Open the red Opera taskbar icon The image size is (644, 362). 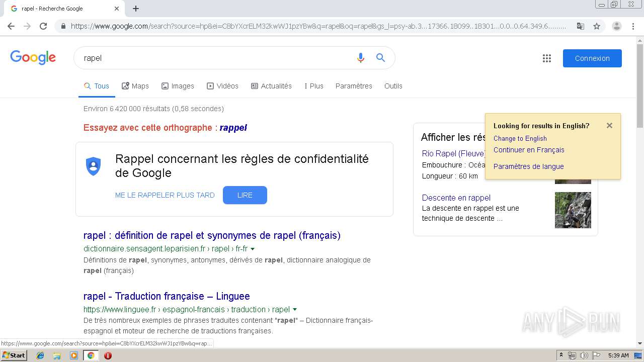108,355
